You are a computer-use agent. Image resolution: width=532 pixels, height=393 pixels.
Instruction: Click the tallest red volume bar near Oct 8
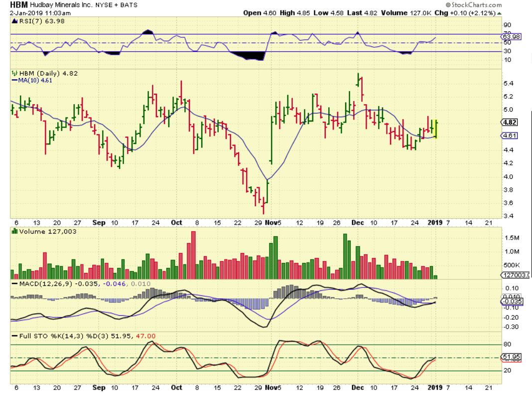193,255
